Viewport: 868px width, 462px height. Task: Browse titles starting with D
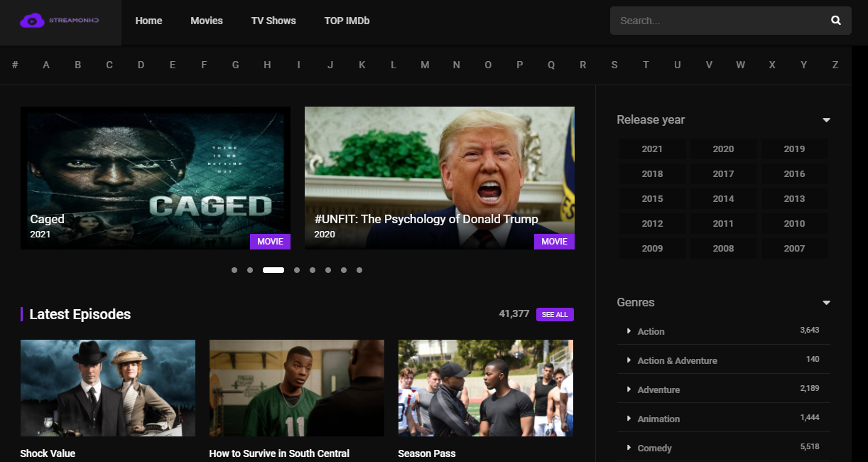click(x=141, y=65)
